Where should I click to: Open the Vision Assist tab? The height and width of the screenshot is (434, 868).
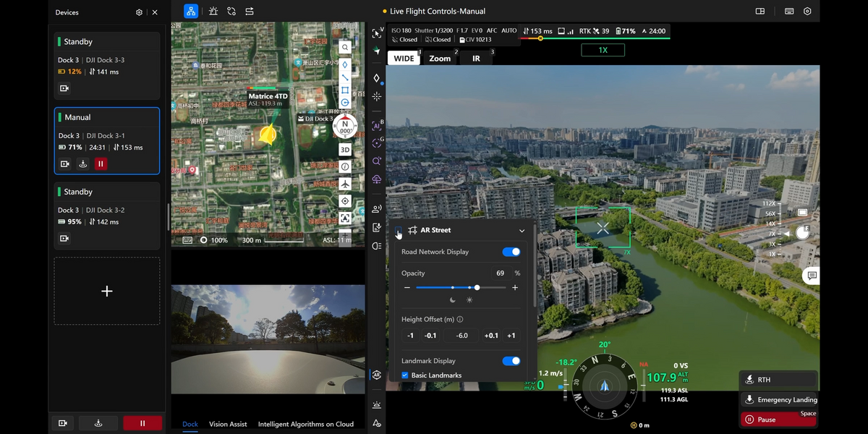pyautogui.click(x=228, y=425)
